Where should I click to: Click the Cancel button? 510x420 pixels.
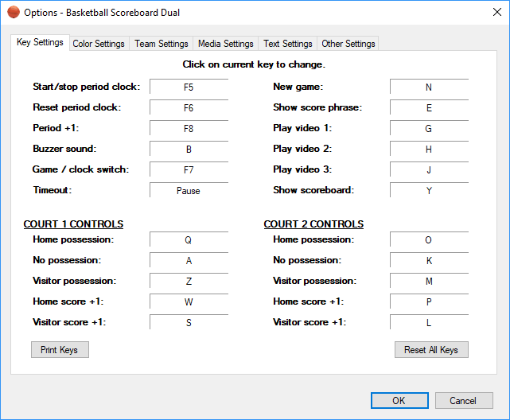462,400
